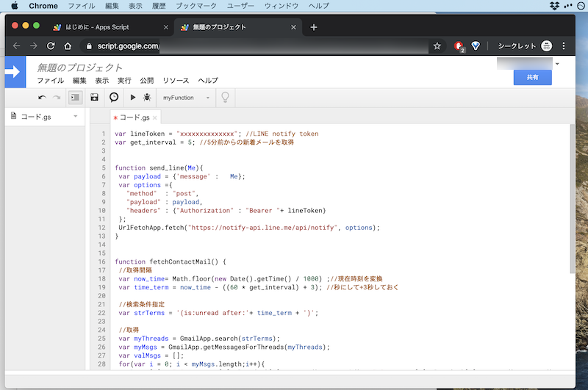The image size is (588, 390).
Task: Run the function with the play icon
Action: 133,97
